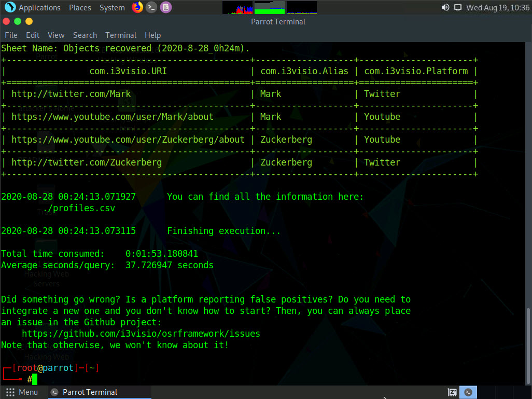Open the terminal launcher in the top panel
The image size is (532, 399).
[x=151, y=7]
